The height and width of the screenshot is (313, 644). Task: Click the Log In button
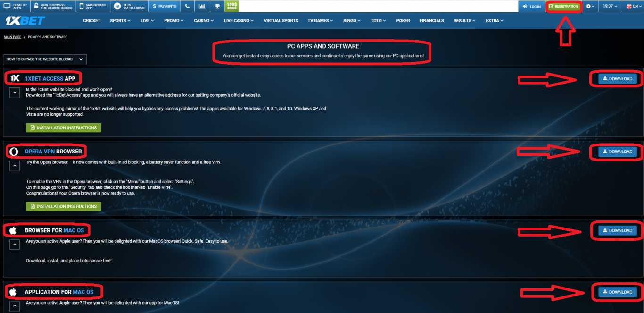[x=531, y=6]
